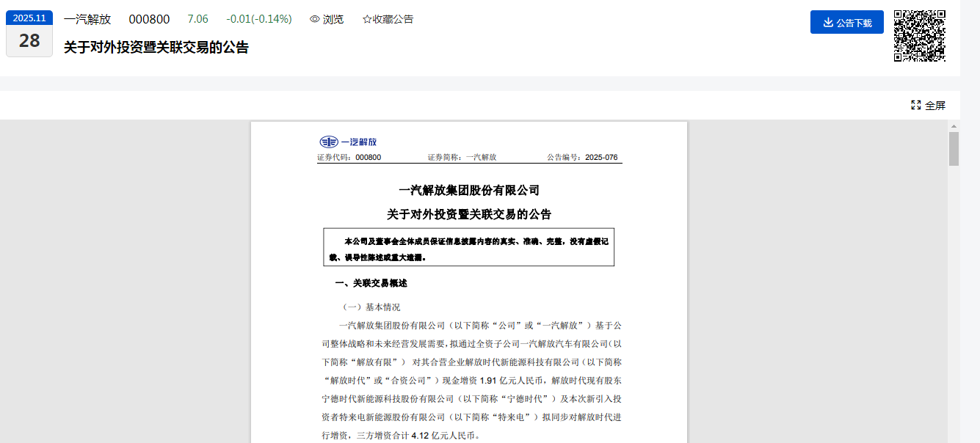Image resolution: width=980 pixels, height=443 pixels.
Task: Click the boxed board disclosure statement
Action: (468, 249)
